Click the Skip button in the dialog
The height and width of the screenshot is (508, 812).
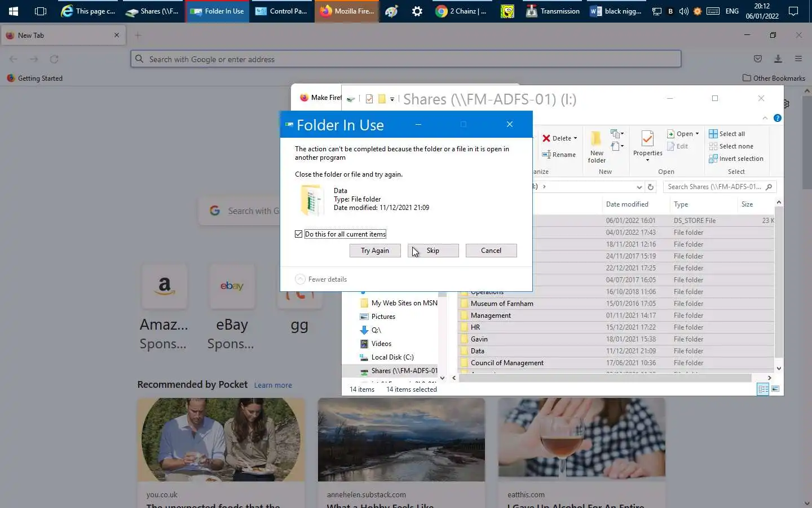point(433,251)
